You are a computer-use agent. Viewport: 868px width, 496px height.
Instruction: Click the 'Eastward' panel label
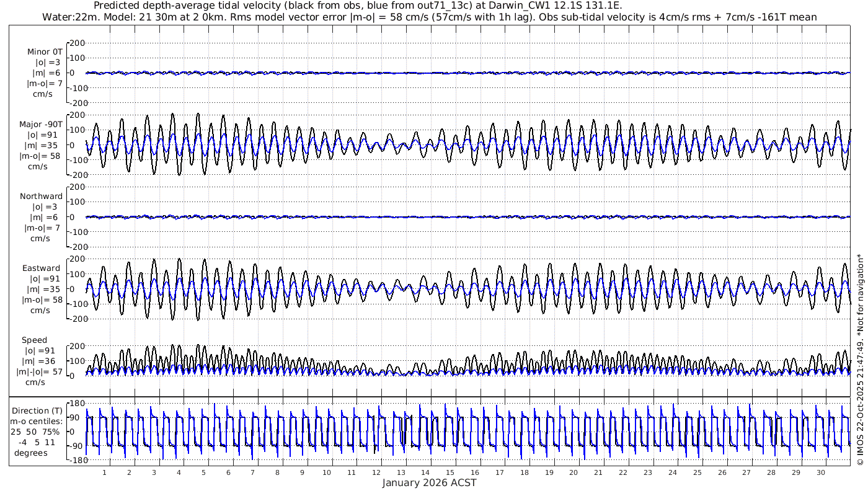point(41,268)
